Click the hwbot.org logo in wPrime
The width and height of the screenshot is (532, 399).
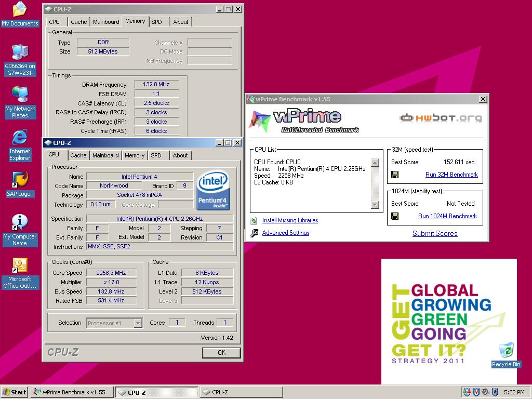point(441,118)
